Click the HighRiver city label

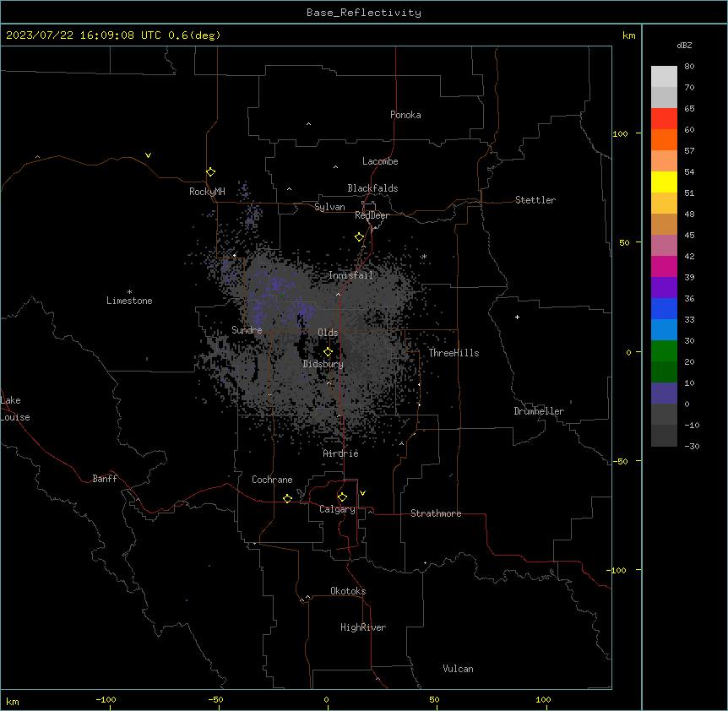coord(363,627)
